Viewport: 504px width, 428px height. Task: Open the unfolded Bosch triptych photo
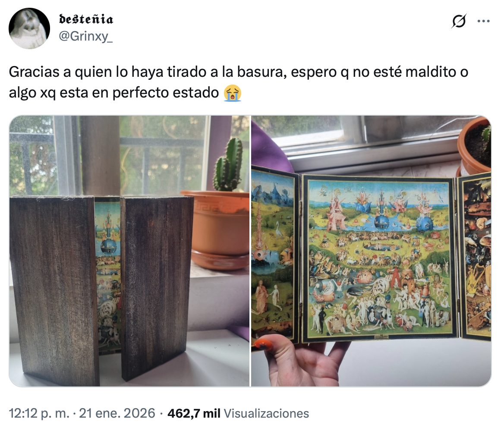(x=371, y=251)
